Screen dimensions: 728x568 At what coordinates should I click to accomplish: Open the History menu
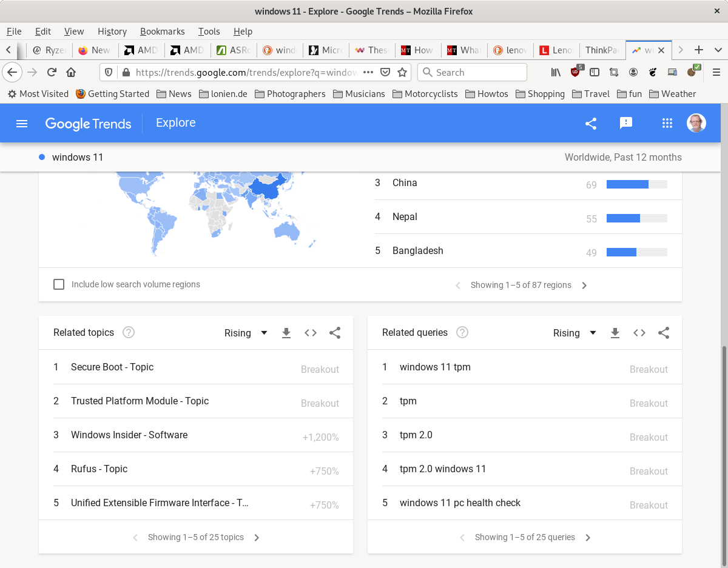click(112, 32)
